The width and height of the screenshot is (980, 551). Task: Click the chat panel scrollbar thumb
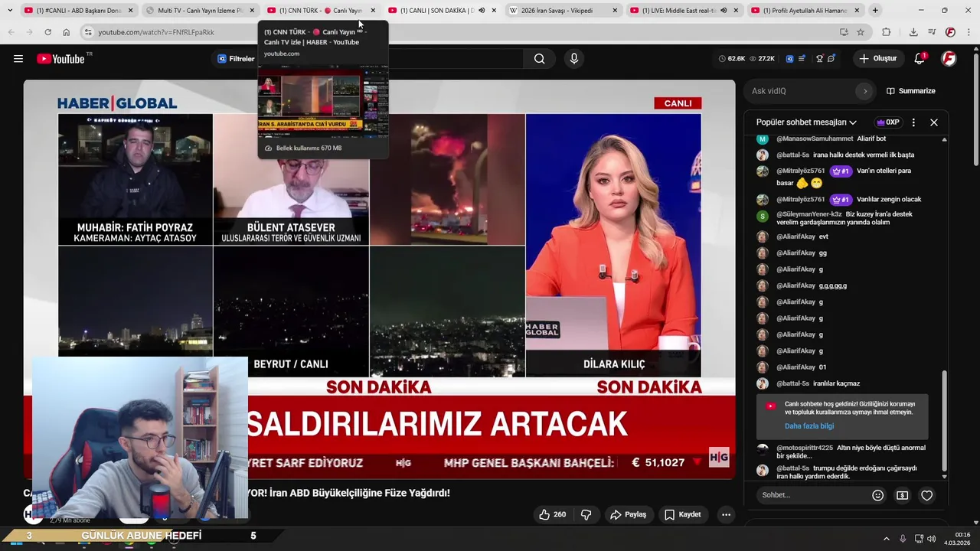[944, 421]
